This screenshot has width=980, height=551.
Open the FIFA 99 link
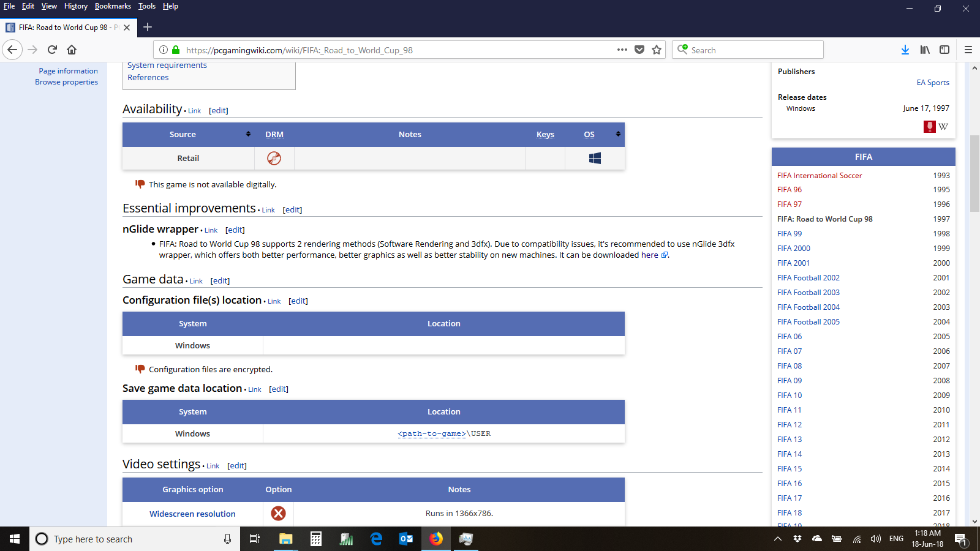pyautogui.click(x=790, y=234)
